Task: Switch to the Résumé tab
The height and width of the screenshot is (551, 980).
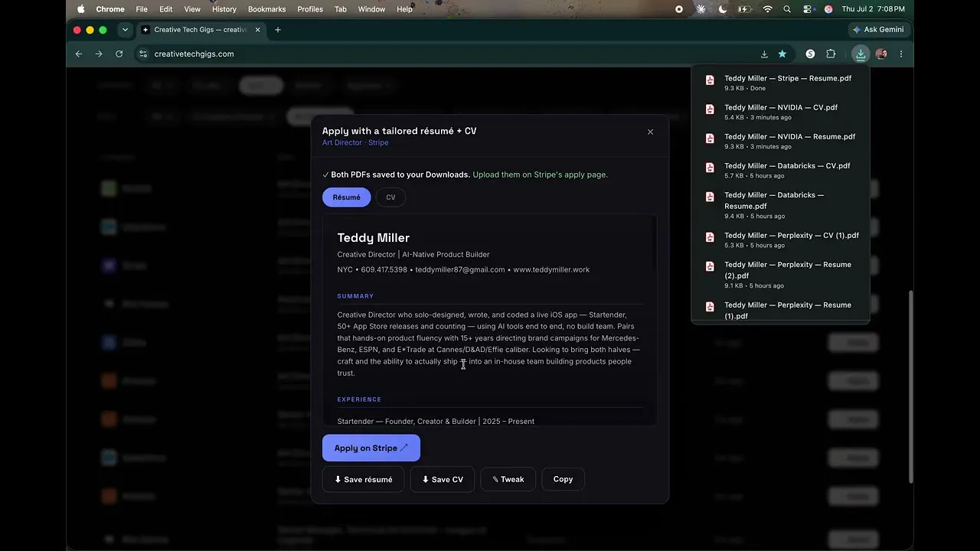Action: pyautogui.click(x=346, y=197)
